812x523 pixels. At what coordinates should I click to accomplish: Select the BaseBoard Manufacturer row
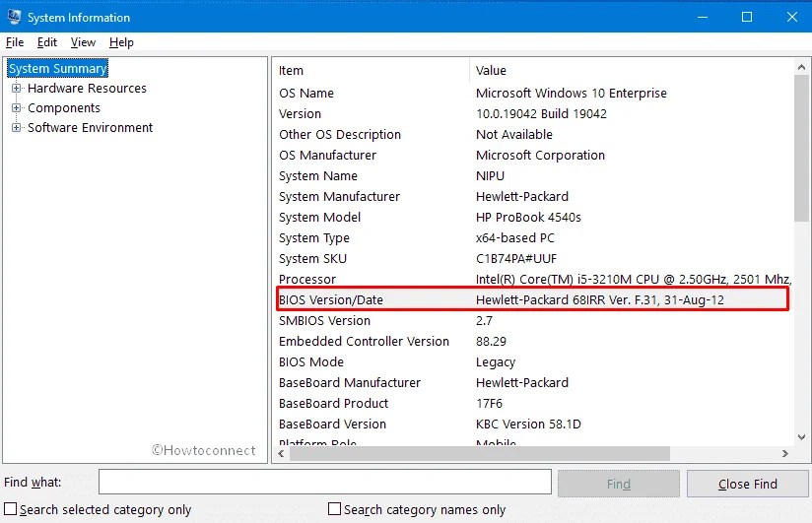pyautogui.click(x=533, y=383)
